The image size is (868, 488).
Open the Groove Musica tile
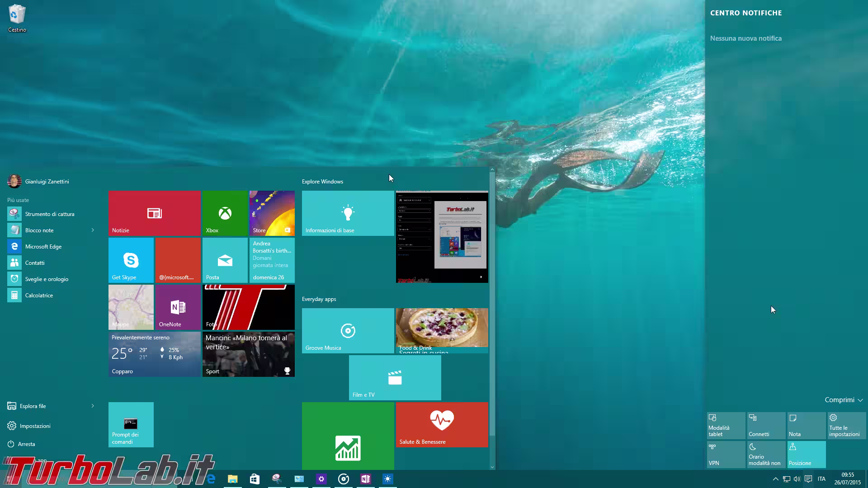(348, 330)
